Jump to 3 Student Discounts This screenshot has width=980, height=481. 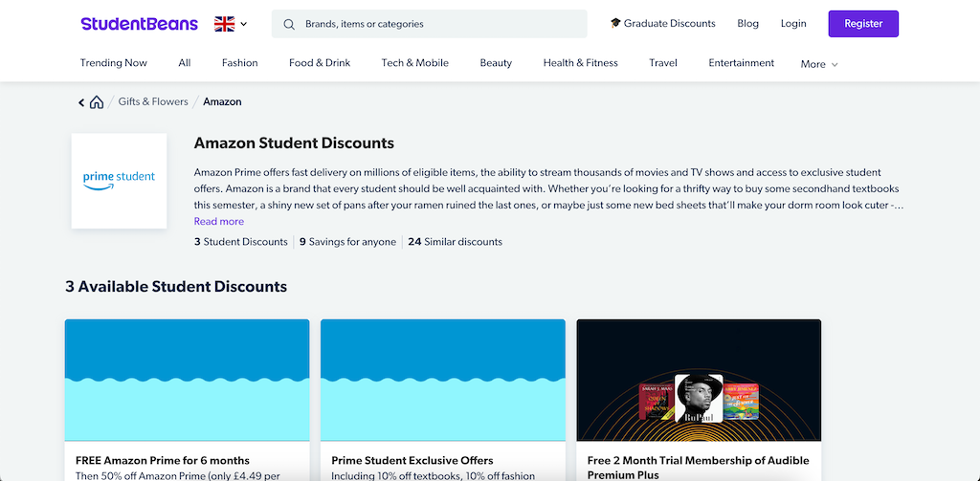point(240,241)
